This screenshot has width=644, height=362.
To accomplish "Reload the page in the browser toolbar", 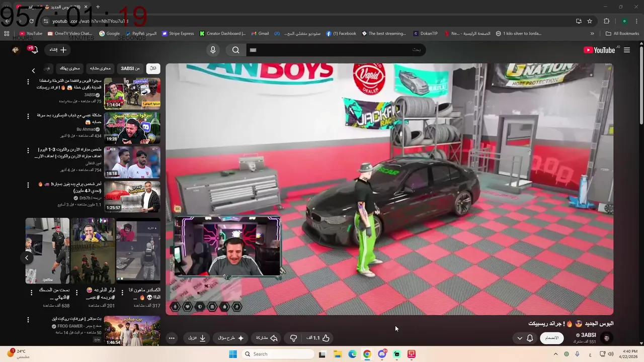I will (31, 21).
